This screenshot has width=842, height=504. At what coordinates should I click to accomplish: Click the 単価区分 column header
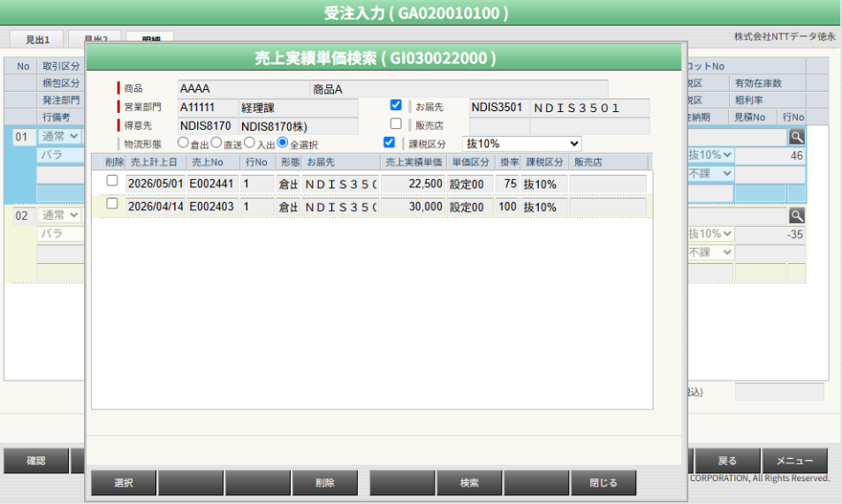(470, 162)
